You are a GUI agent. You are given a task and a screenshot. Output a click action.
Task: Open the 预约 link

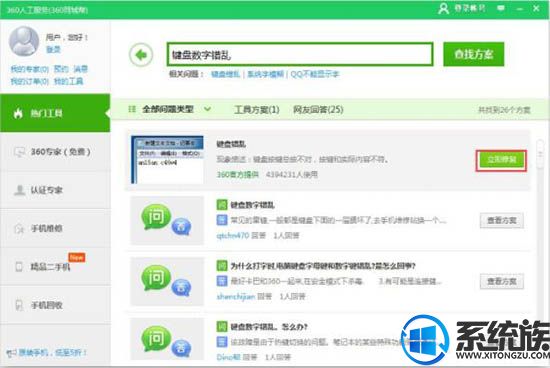[x=61, y=69]
